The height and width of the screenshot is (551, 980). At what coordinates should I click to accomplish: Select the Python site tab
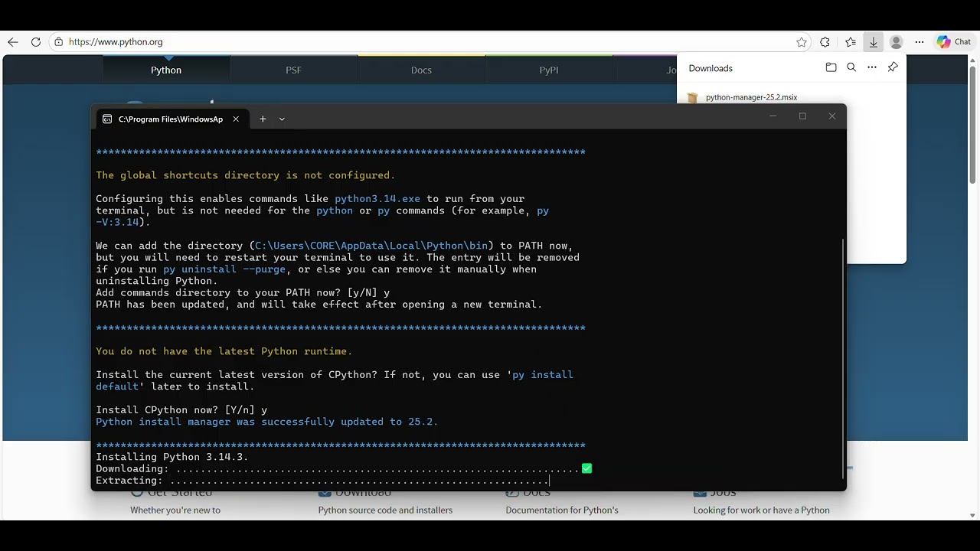pos(166,70)
